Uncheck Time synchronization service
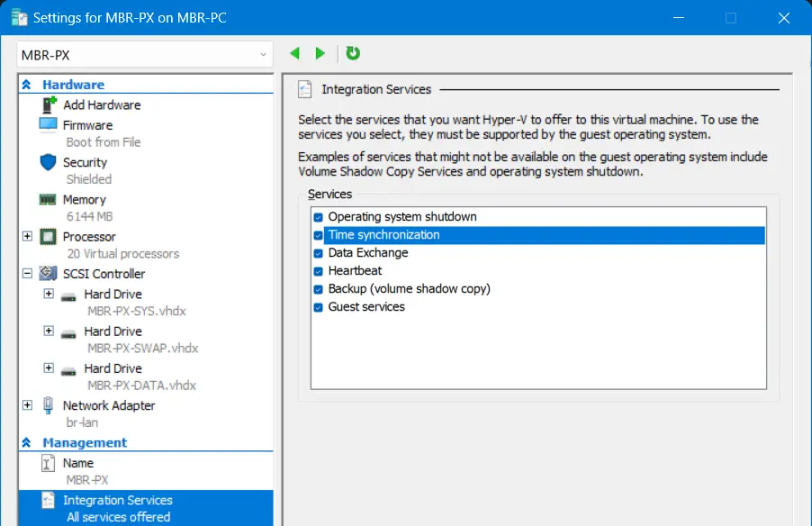The width and height of the screenshot is (812, 526). click(x=318, y=235)
